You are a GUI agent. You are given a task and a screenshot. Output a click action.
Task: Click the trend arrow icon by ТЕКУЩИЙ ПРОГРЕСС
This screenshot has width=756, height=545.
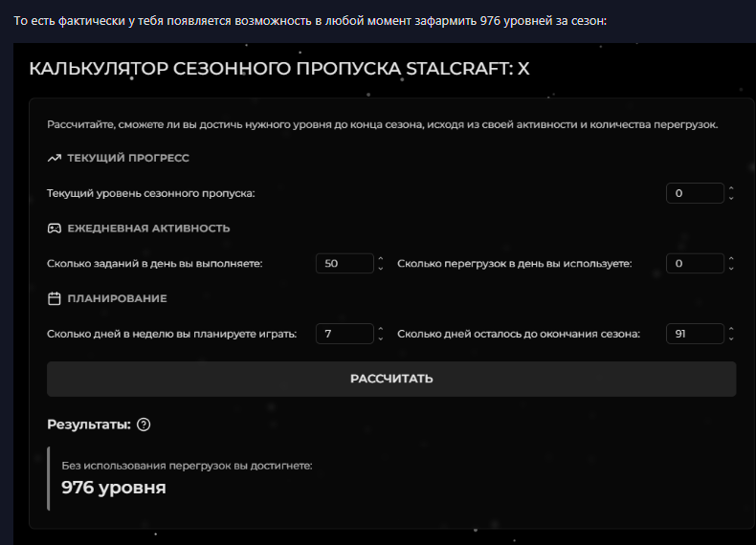tap(55, 158)
